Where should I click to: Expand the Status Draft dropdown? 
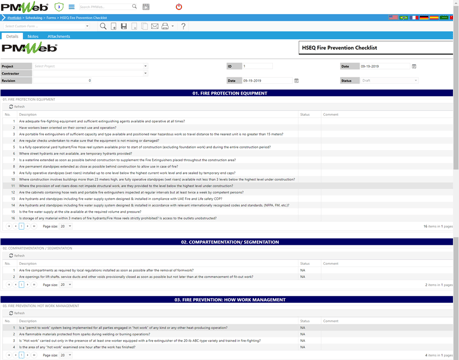tap(389, 80)
